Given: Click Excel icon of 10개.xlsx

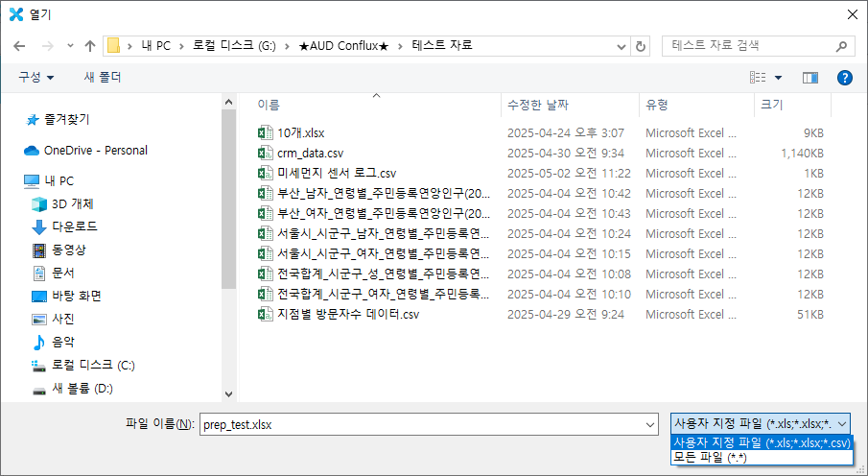Looking at the screenshot, I should (x=265, y=133).
